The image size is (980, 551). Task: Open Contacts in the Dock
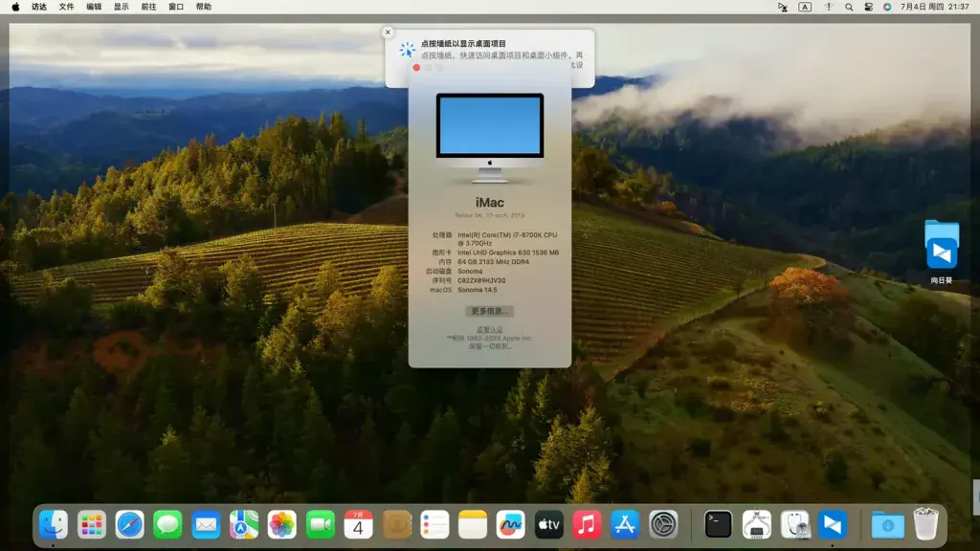pos(396,524)
